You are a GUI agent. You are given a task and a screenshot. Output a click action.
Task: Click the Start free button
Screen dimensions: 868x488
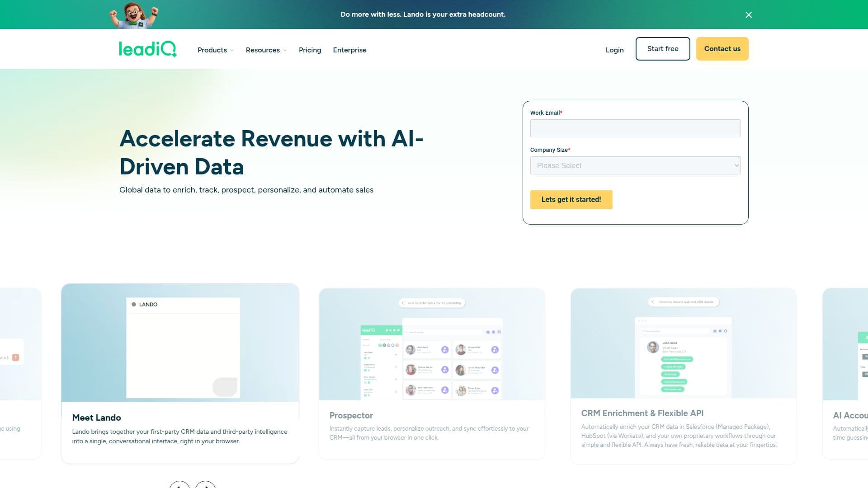click(663, 49)
